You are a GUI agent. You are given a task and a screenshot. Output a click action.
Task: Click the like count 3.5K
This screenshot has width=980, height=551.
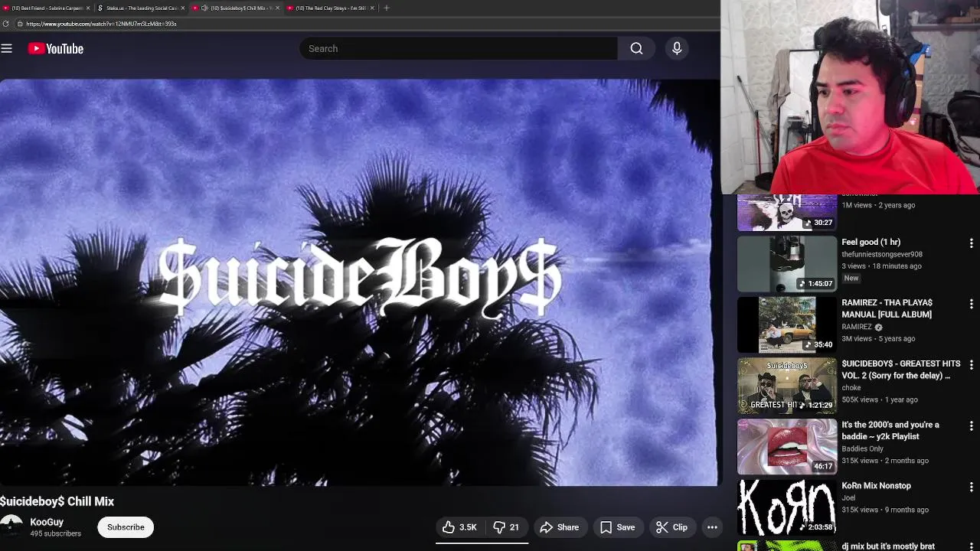(468, 527)
